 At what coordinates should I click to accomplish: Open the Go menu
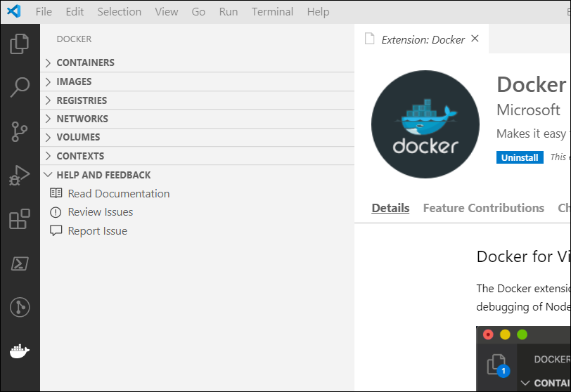click(198, 12)
